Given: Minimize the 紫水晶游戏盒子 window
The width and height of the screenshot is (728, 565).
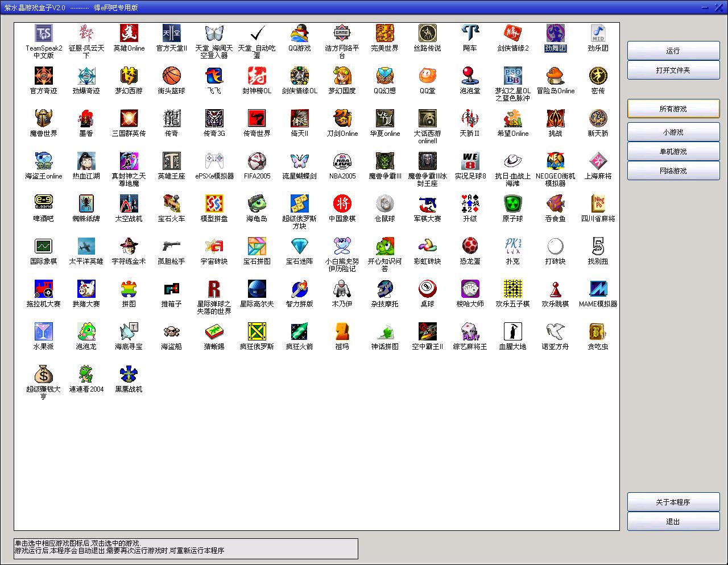Looking at the screenshot, I should pyautogui.click(x=705, y=7).
